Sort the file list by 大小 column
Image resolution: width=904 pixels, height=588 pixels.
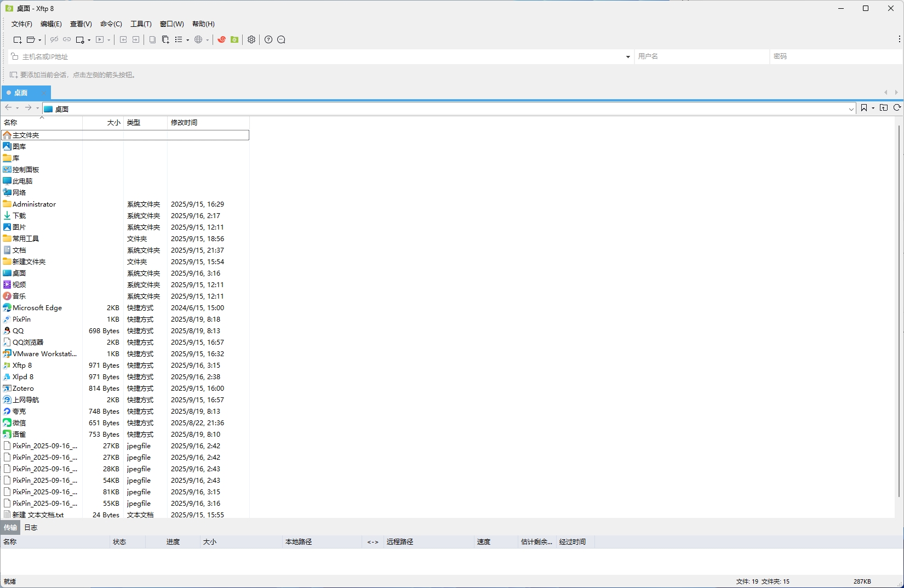coord(113,122)
